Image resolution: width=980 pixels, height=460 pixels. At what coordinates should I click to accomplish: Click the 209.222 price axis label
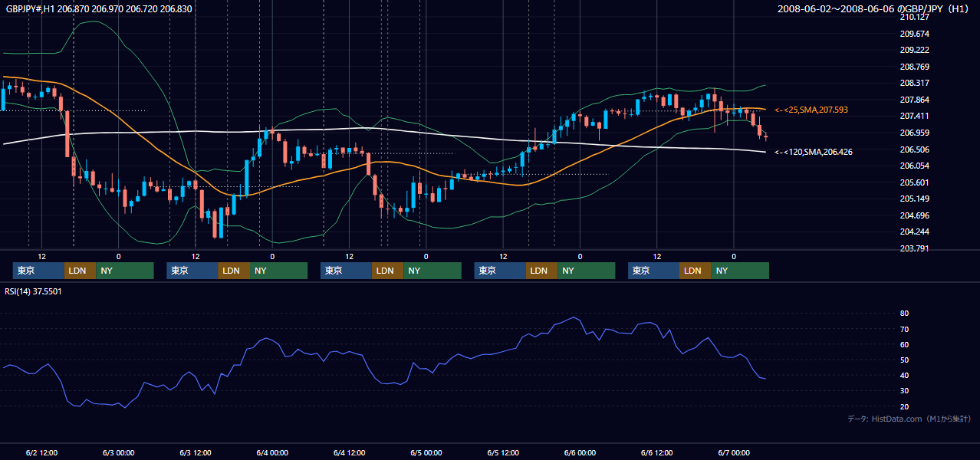tap(914, 50)
